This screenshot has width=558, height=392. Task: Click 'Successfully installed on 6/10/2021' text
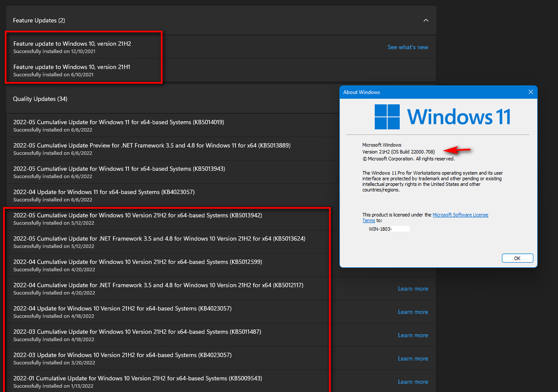(x=53, y=74)
